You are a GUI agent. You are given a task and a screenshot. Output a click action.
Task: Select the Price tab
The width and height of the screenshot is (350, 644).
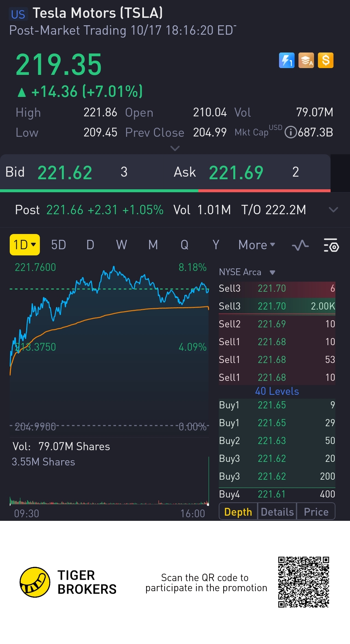[316, 512]
